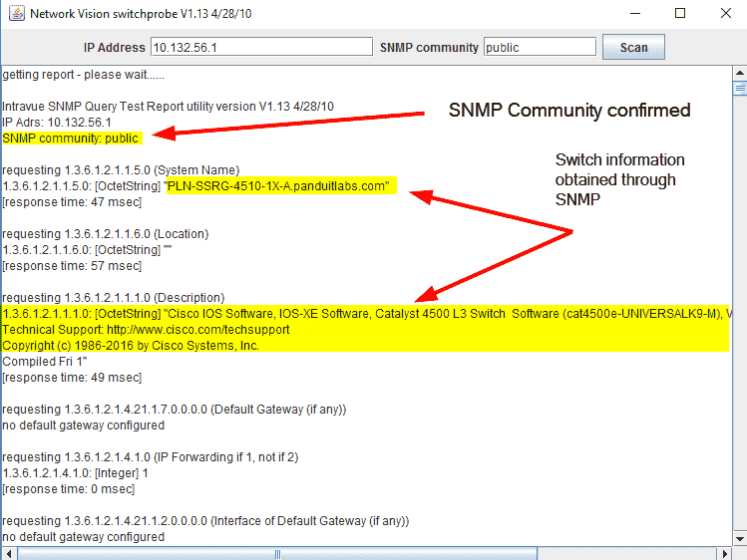Click the horizontal scrollbar left arrow

pos(9,554)
